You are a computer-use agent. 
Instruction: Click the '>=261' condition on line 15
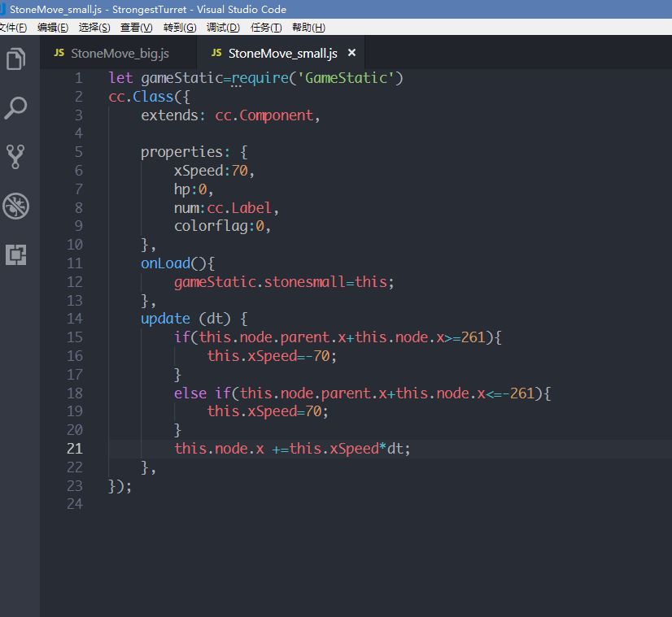point(465,337)
